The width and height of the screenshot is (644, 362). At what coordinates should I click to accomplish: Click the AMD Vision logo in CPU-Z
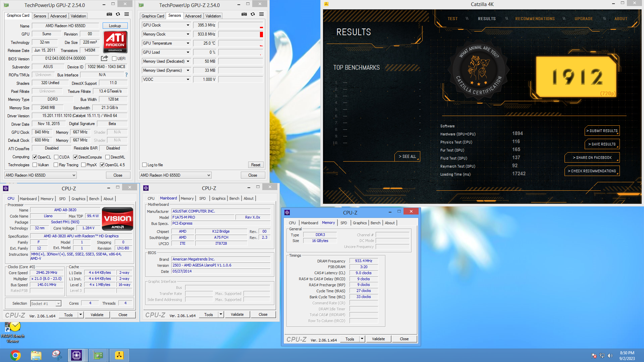pos(117,219)
